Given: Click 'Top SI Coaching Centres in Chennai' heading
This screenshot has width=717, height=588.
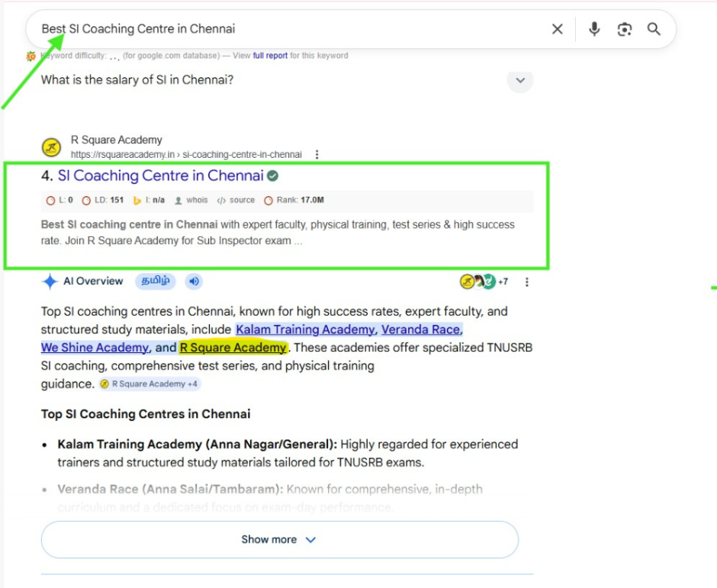Looking at the screenshot, I should 146,414.
